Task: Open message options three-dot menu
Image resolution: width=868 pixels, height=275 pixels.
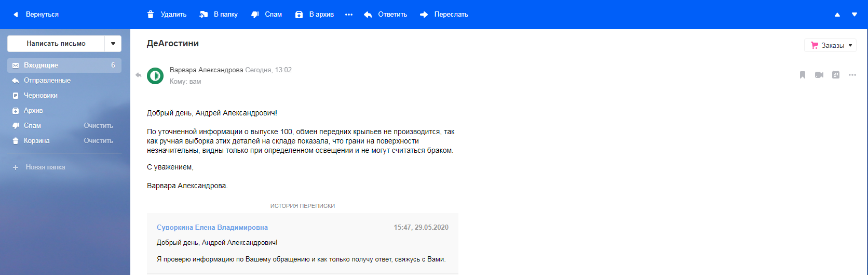Action: (x=852, y=75)
